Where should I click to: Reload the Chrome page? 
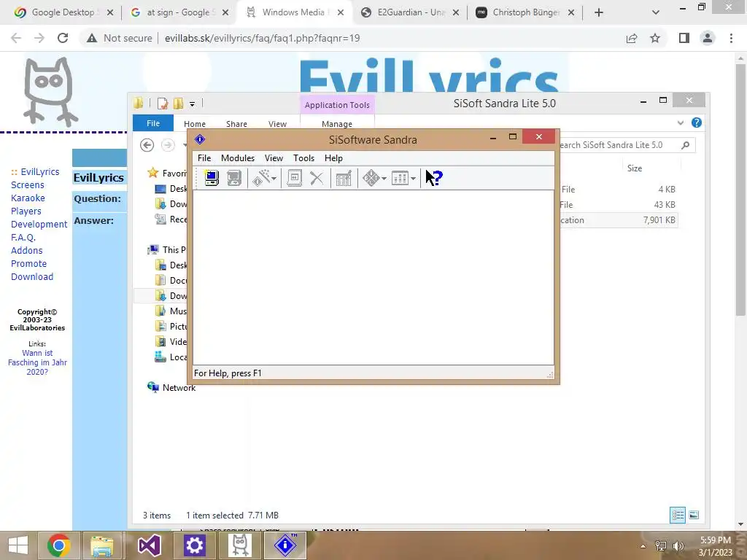(x=63, y=38)
